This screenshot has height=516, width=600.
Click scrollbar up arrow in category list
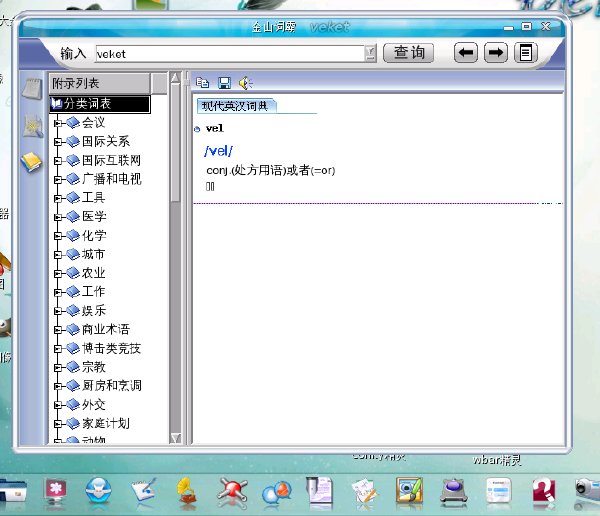(x=175, y=78)
